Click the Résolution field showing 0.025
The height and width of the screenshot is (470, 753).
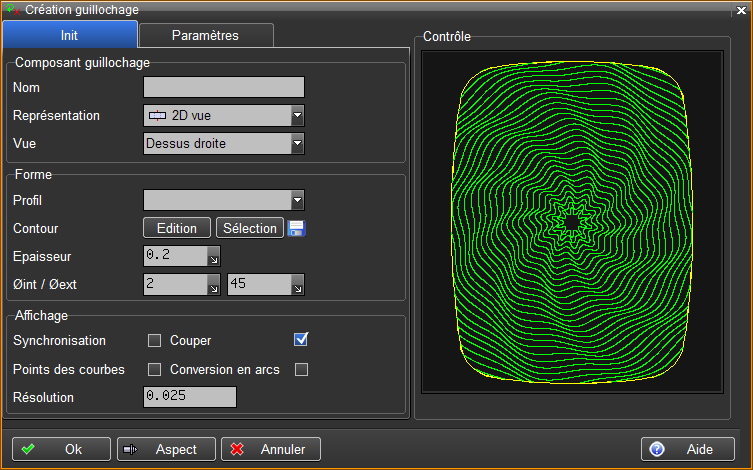[x=190, y=397]
